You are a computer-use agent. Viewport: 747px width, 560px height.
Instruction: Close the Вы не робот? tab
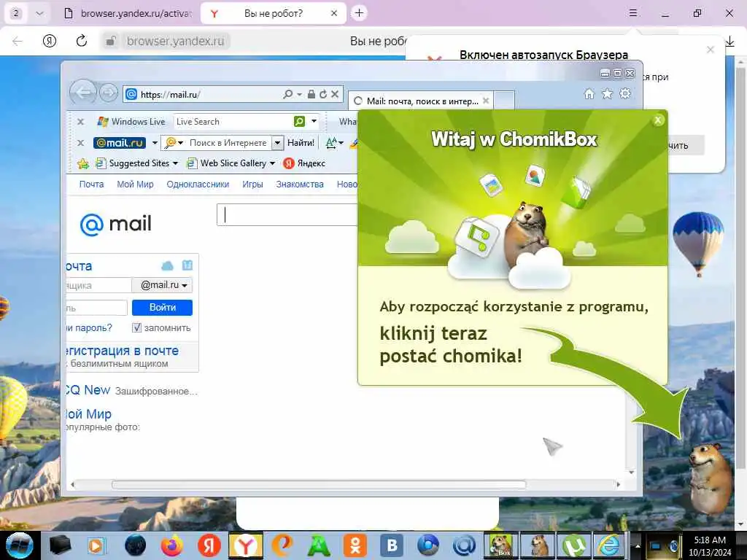(x=334, y=13)
